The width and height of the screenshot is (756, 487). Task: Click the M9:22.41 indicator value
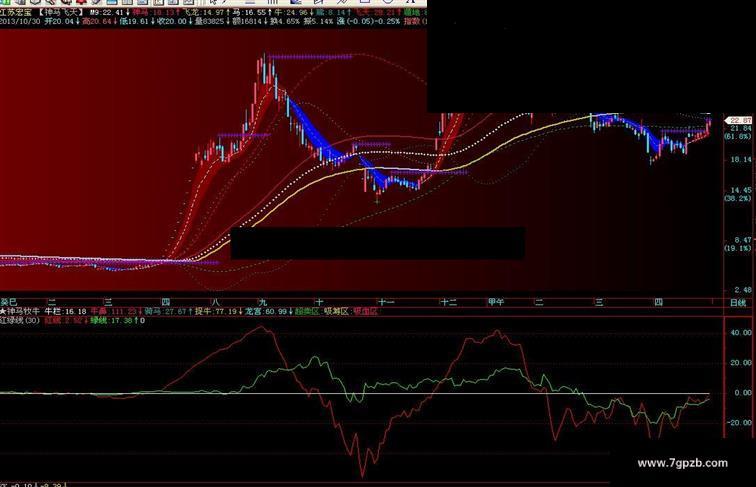pyautogui.click(x=107, y=12)
